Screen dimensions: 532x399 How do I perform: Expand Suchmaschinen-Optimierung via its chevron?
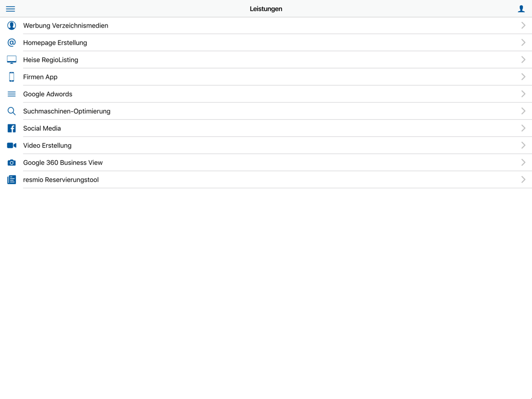point(523,111)
